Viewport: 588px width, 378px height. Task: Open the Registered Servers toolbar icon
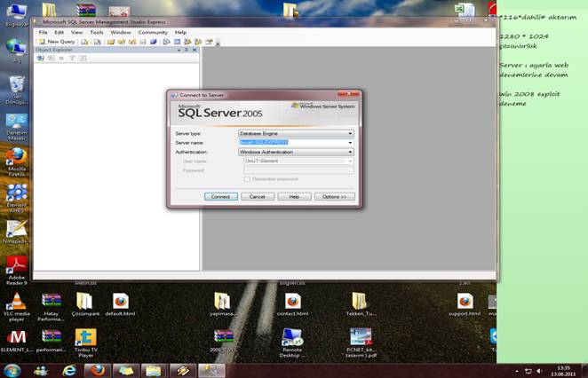(166, 42)
